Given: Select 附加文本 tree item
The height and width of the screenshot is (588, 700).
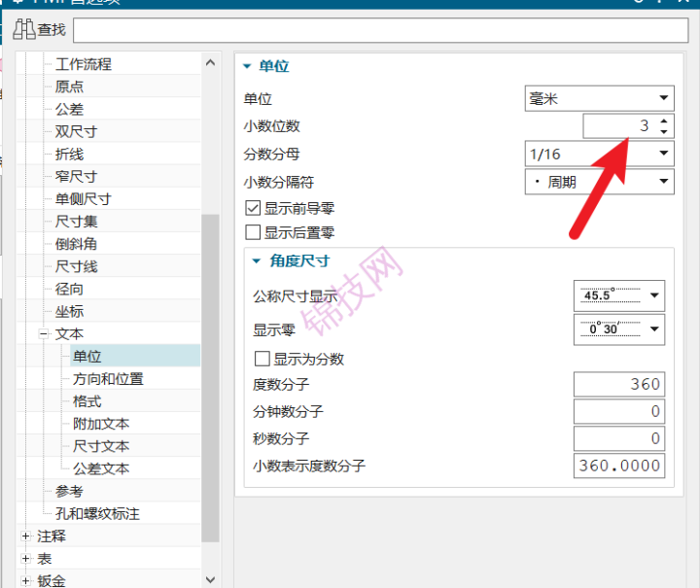Looking at the screenshot, I should coord(101,424).
